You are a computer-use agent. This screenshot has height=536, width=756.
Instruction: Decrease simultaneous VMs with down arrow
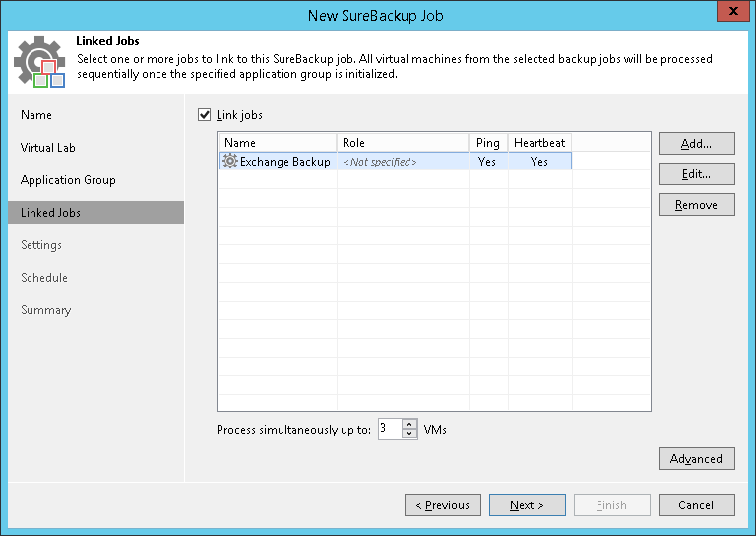click(409, 435)
